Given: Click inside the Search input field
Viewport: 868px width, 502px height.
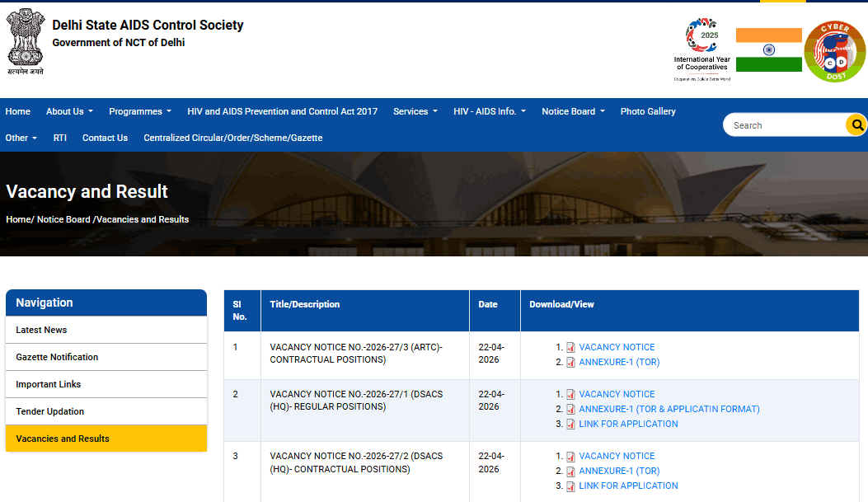Looking at the screenshot, I should coord(783,124).
